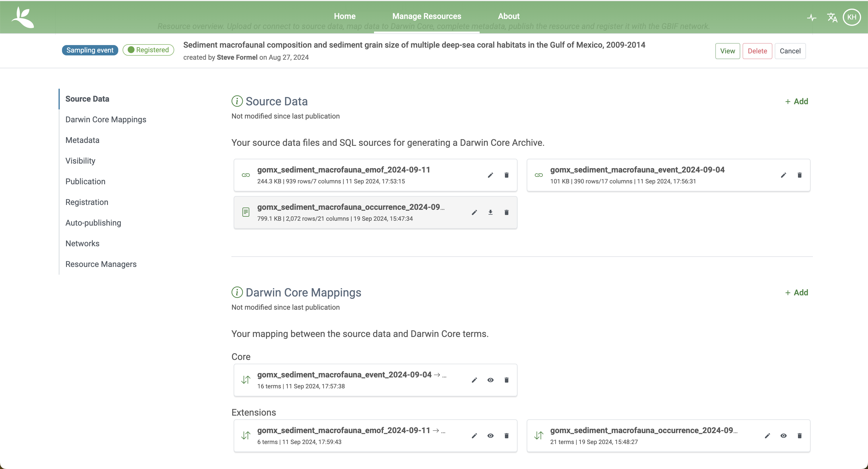Click '6 terms | 11 Sep 2024, 17:59:43' text

tap(299, 442)
